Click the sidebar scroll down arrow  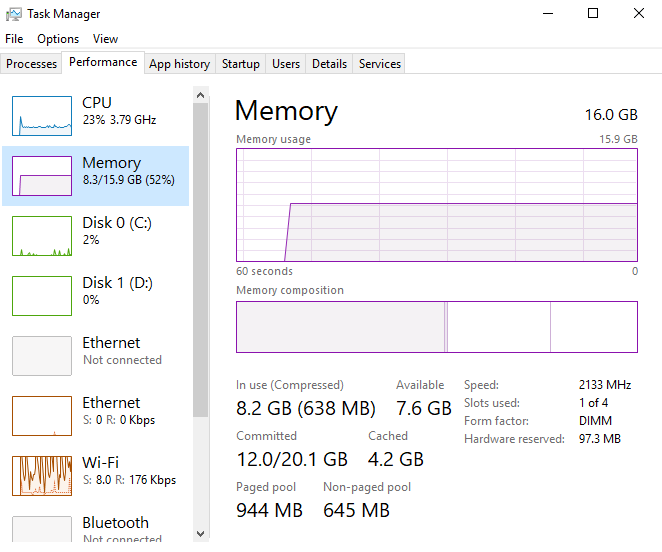pos(200,533)
